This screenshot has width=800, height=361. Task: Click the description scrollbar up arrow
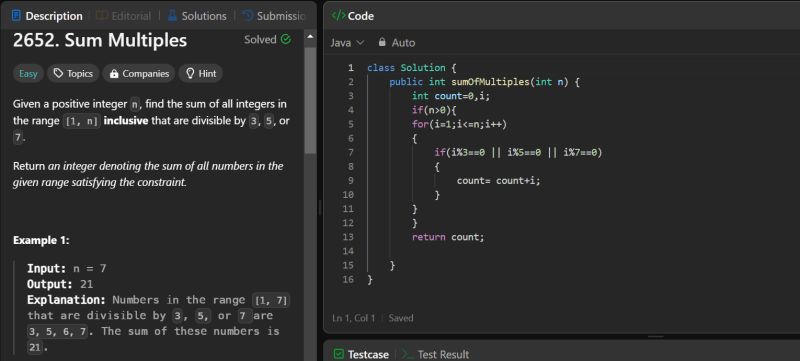tap(310, 37)
